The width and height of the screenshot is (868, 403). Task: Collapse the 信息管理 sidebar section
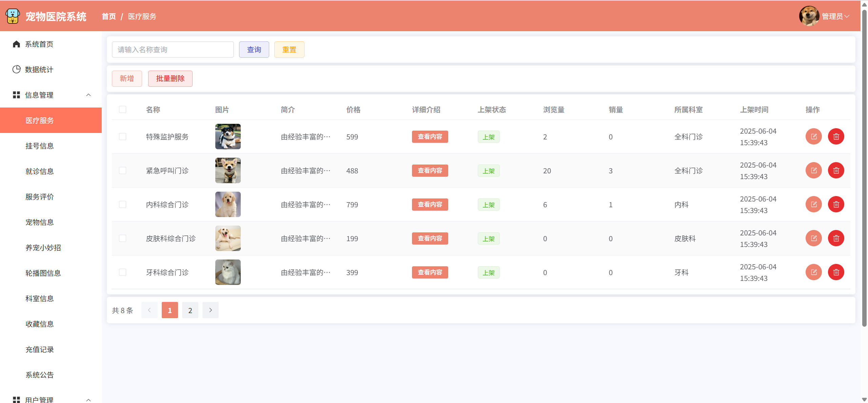click(x=88, y=95)
